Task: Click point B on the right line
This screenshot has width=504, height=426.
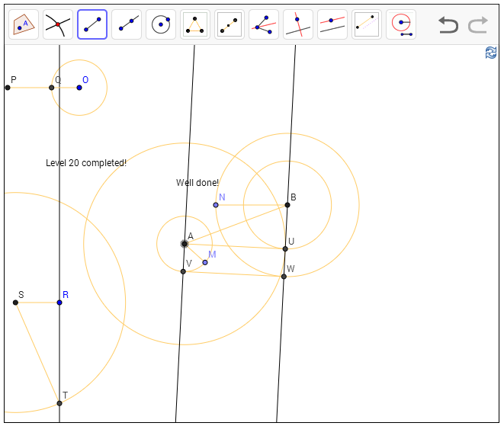Action: 287,205
